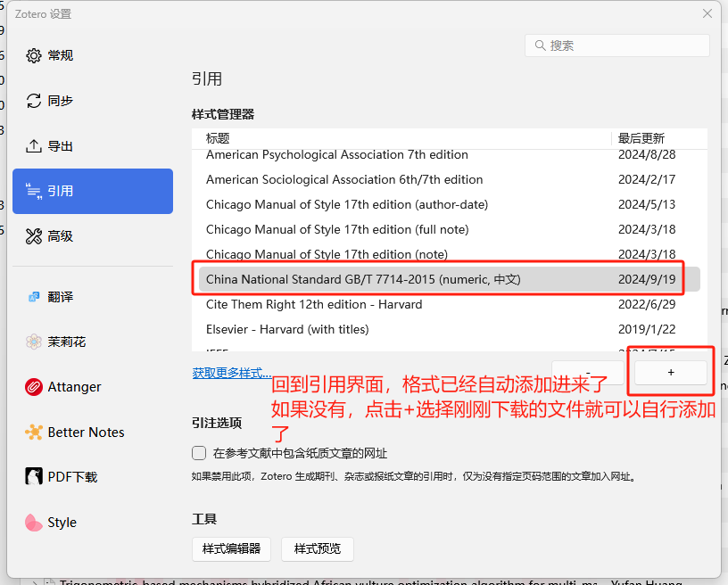Select American Psychological Association 7th edition style
The height and width of the screenshot is (585, 728).
449,155
